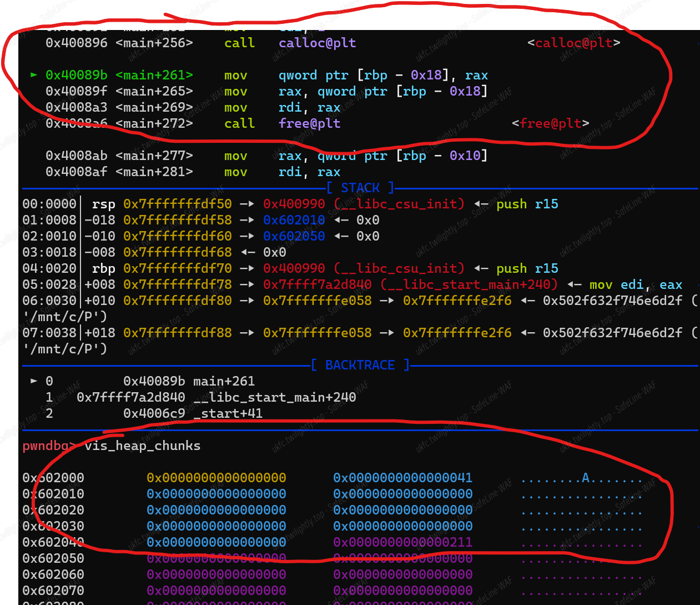
Task: Click the blue heap pointer 0x602050 in stack
Action: point(294,236)
